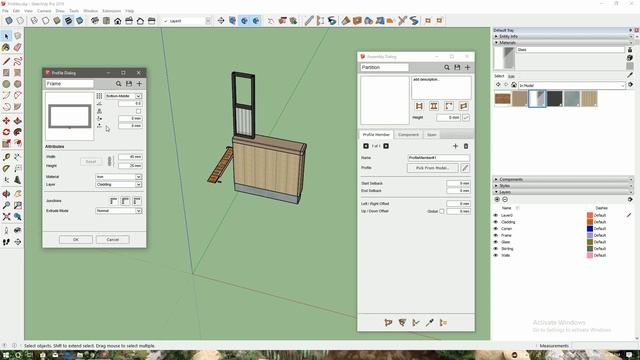The image size is (640, 360).
Task: Click the Reset button in Attributes
Action: [x=91, y=162]
